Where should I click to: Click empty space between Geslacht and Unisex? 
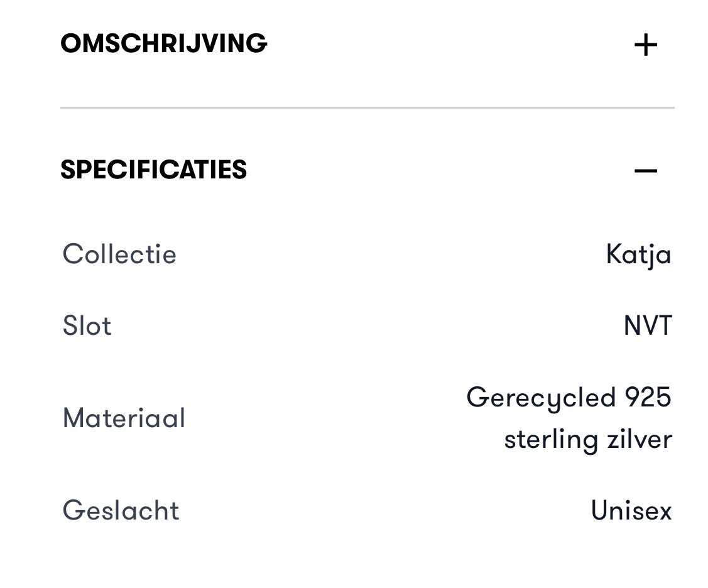[383, 510]
